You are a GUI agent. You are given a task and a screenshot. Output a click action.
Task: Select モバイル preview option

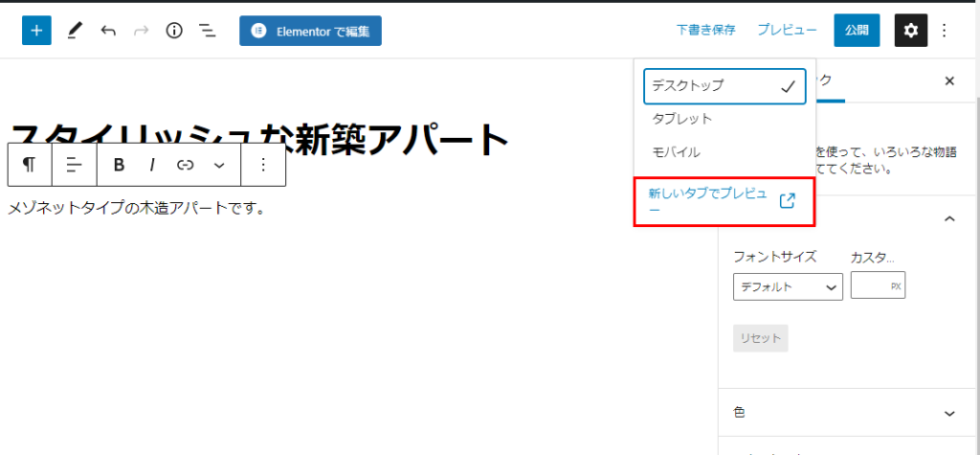tap(676, 152)
